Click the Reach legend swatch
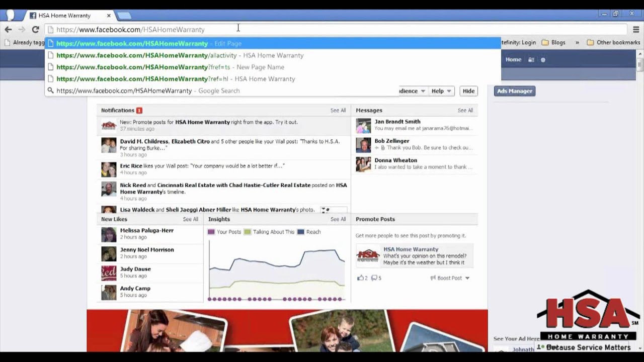The height and width of the screenshot is (362, 644). [300, 232]
